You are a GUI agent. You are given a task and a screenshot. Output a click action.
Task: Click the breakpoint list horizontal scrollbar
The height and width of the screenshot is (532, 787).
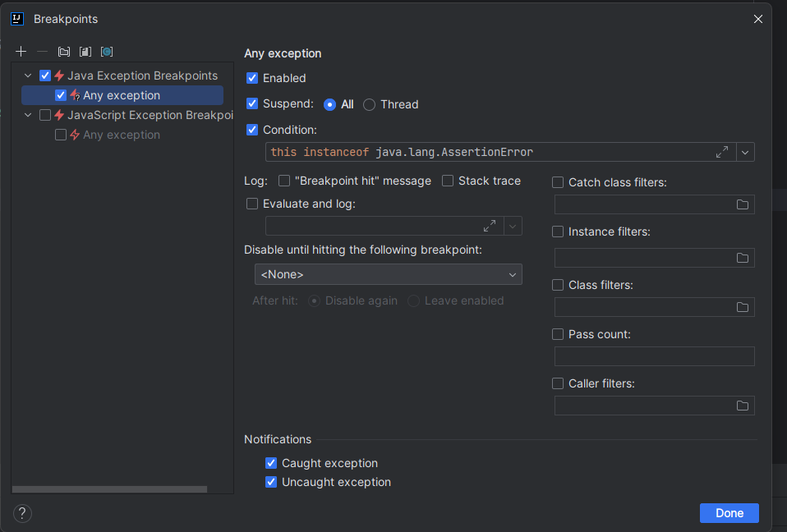click(109, 489)
